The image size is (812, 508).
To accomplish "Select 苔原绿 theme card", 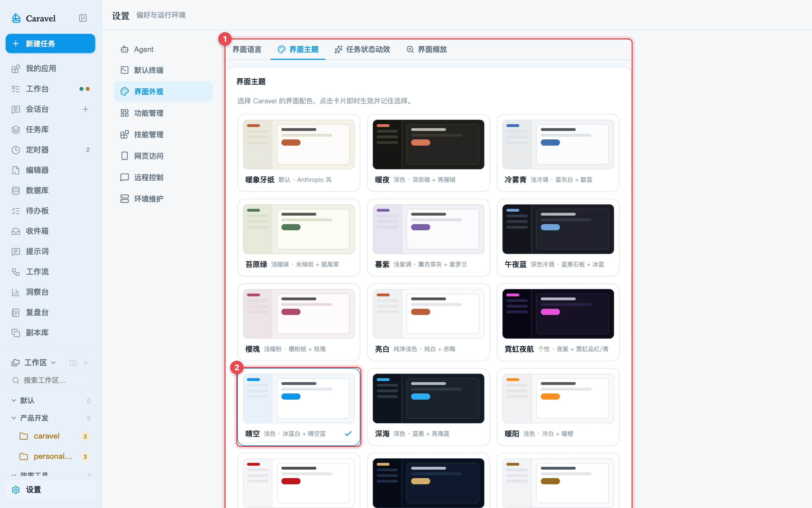I will coord(299,238).
